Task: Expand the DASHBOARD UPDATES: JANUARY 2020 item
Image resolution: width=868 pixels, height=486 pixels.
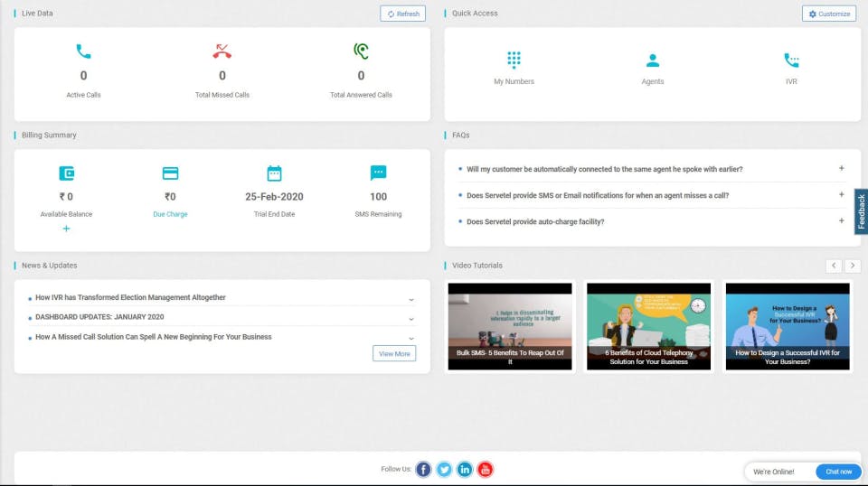Action: [410, 319]
